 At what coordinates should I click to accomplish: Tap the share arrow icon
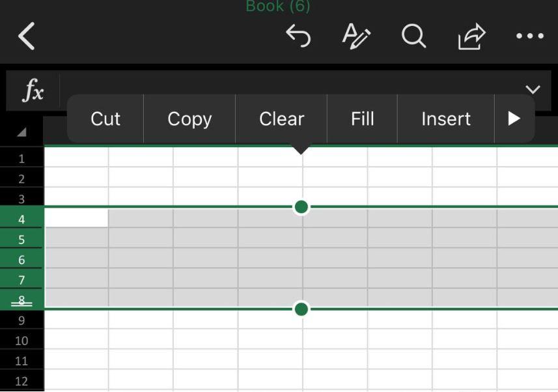(471, 36)
